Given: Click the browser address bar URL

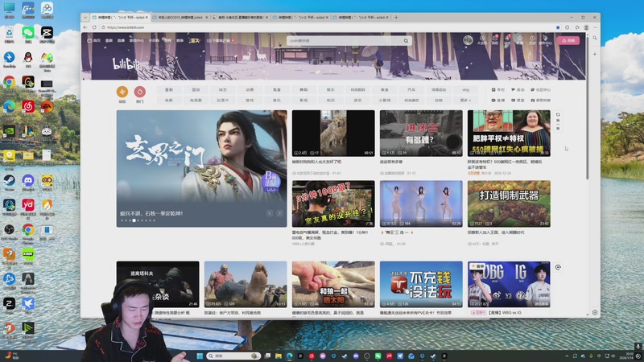Looking at the screenshot, I should [126, 27].
